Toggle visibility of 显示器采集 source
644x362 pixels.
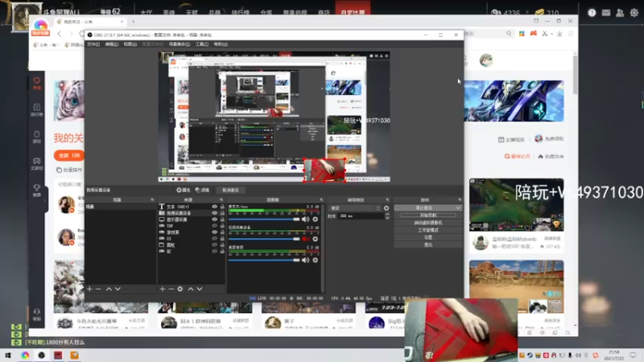point(214,220)
